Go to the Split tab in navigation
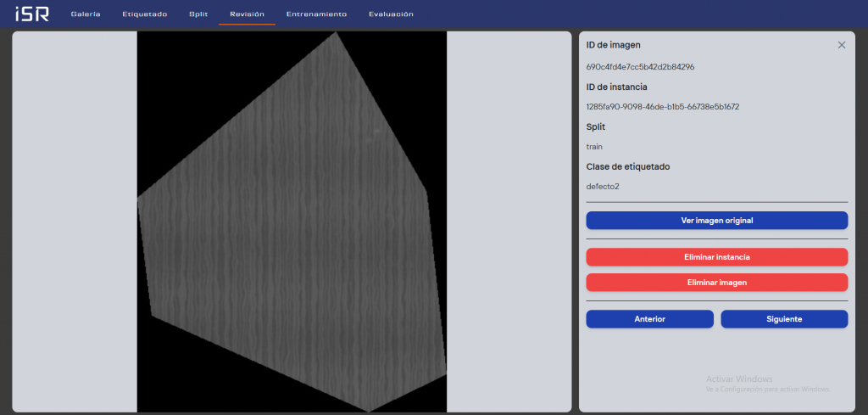Image resolution: width=868 pixels, height=415 pixels. (198, 14)
